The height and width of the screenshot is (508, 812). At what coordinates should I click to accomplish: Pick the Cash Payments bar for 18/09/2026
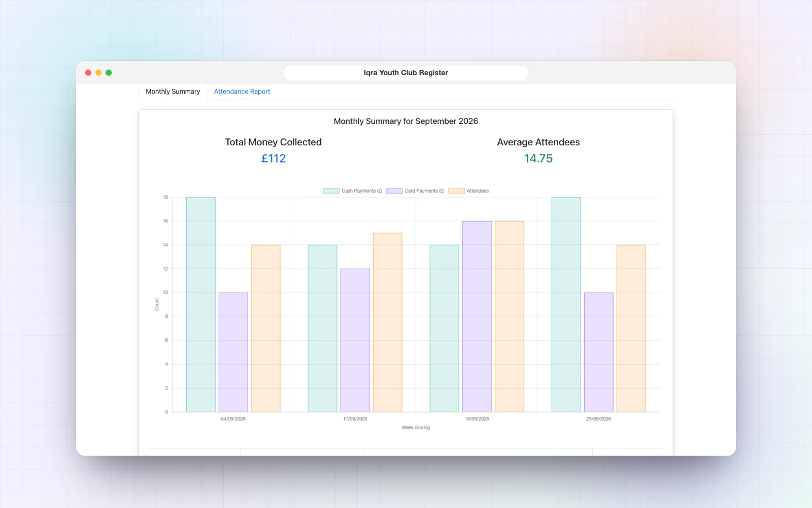click(x=445, y=328)
